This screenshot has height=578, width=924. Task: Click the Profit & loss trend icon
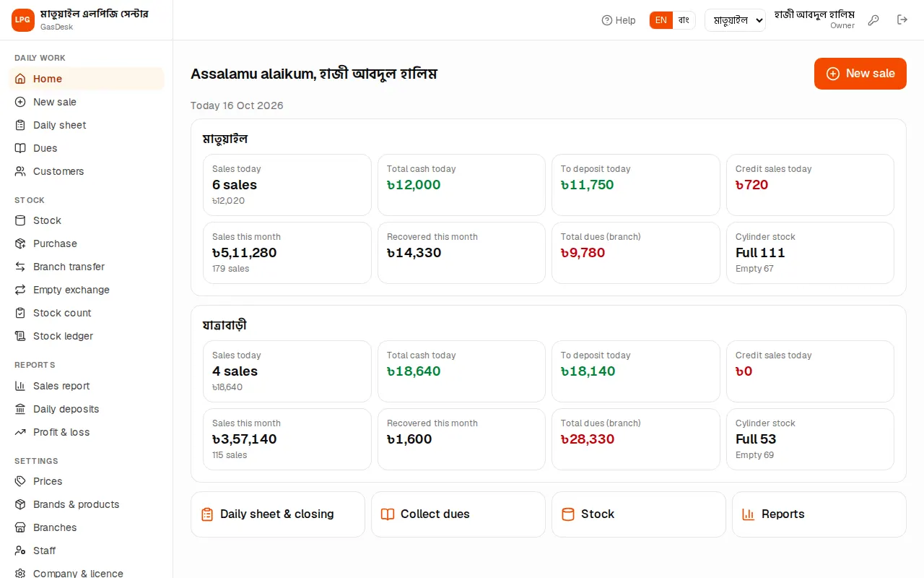tap(20, 432)
